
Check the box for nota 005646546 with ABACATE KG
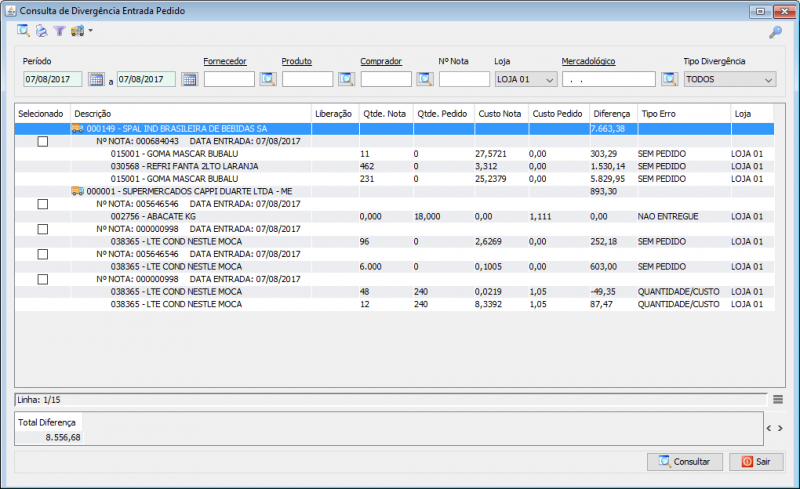coord(43,204)
